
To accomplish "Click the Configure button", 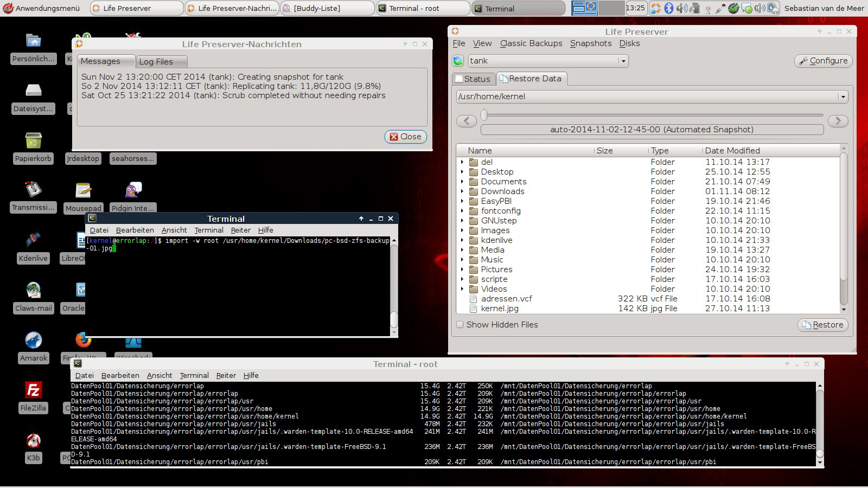I will pos(824,61).
